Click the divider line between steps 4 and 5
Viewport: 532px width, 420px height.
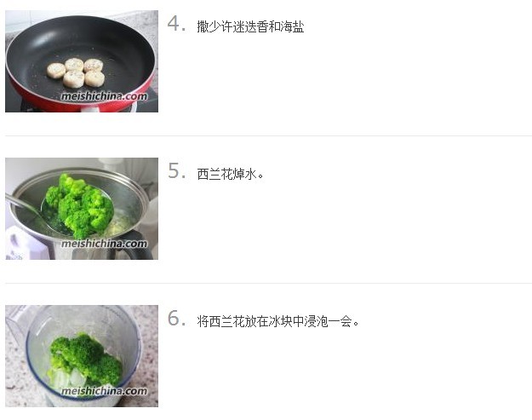click(268, 135)
